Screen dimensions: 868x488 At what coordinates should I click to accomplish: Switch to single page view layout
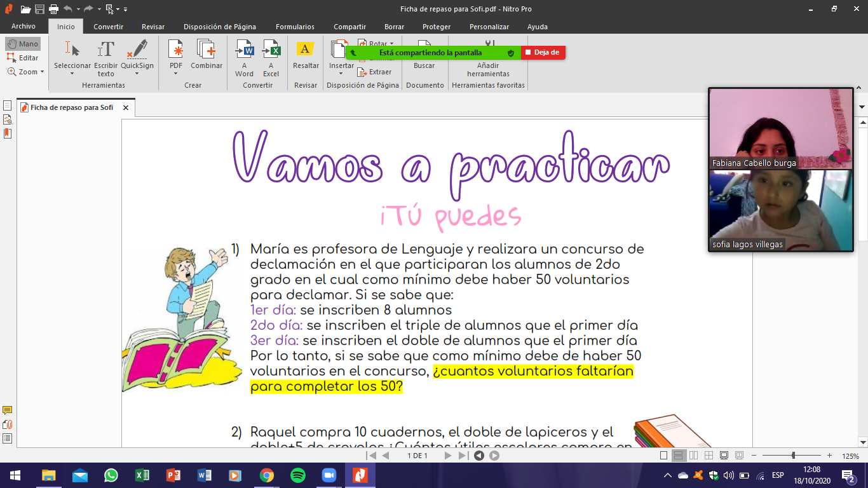pos(664,456)
